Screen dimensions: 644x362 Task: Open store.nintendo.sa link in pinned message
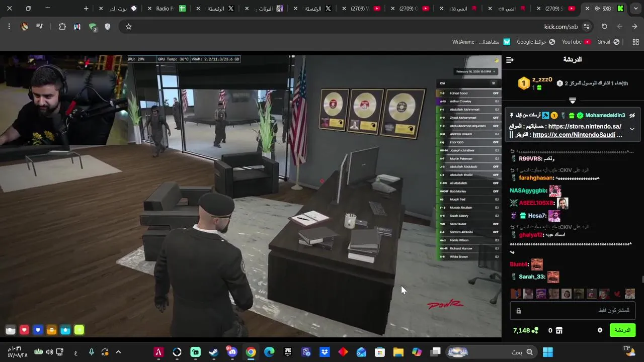pos(585,126)
